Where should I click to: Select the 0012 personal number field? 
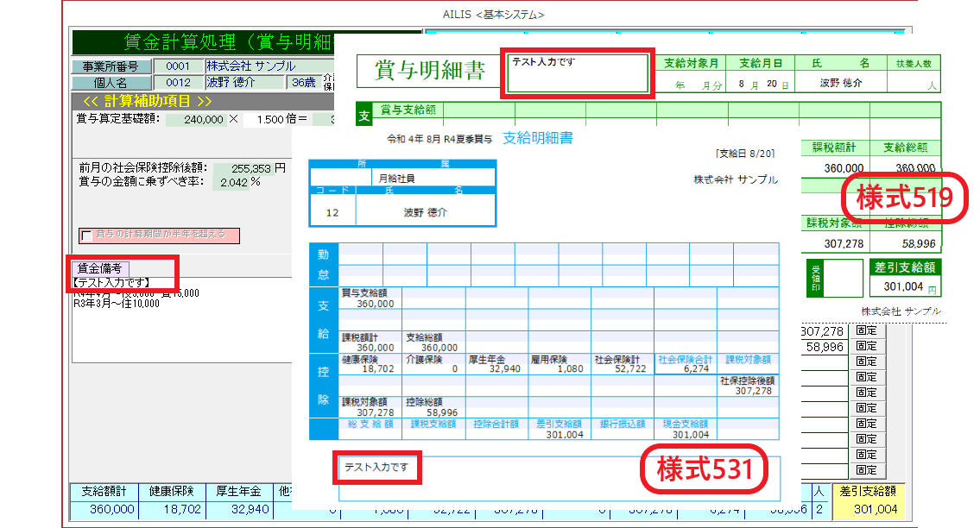177,83
